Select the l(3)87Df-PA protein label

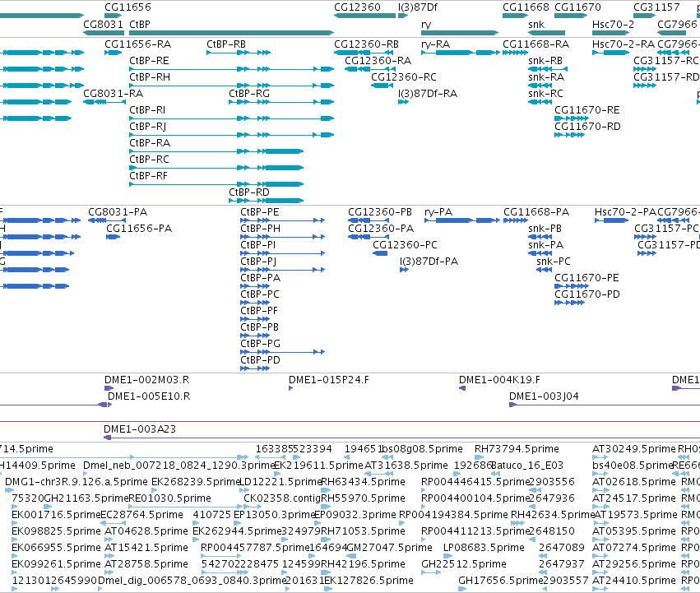coord(429,262)
